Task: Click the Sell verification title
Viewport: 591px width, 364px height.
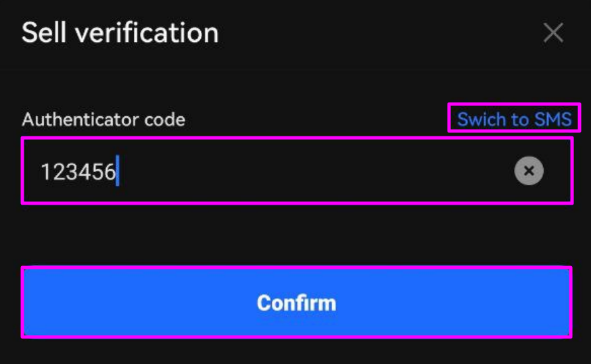Action: [120, 32]
